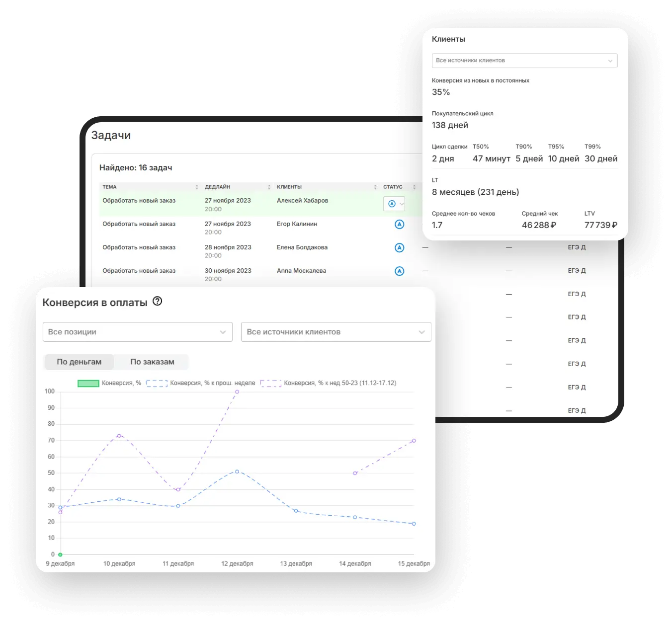Click status icon for Anna Москалева task
Viewport: 672px width, 624px height.
pos(399,271)
